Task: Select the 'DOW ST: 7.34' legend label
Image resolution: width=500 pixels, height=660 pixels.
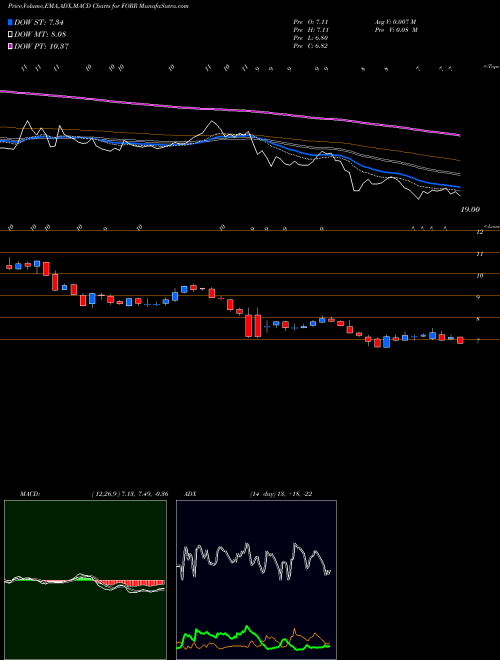Action: [39, 22]
